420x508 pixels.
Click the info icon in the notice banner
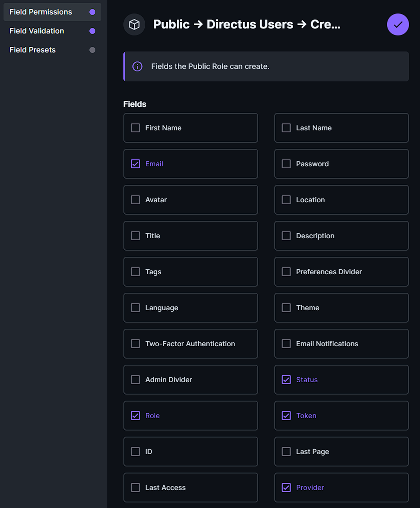137,66
